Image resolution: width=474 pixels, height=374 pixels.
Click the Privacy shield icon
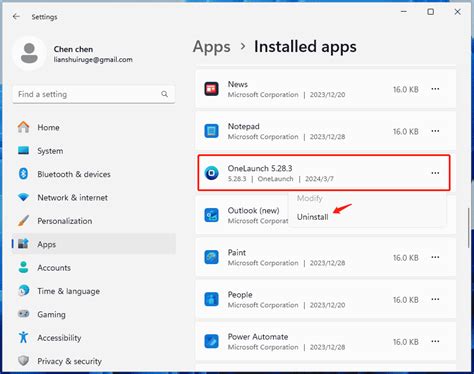23,360
